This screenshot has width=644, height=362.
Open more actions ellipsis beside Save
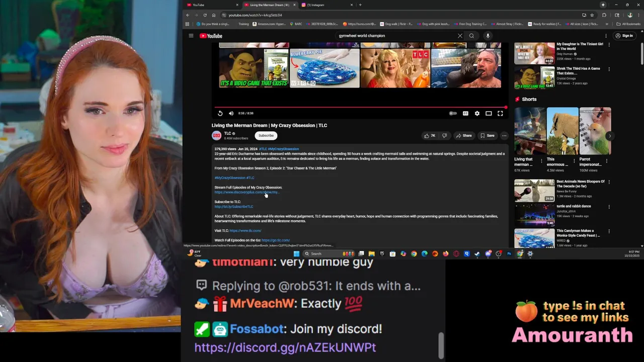[504, 135]
